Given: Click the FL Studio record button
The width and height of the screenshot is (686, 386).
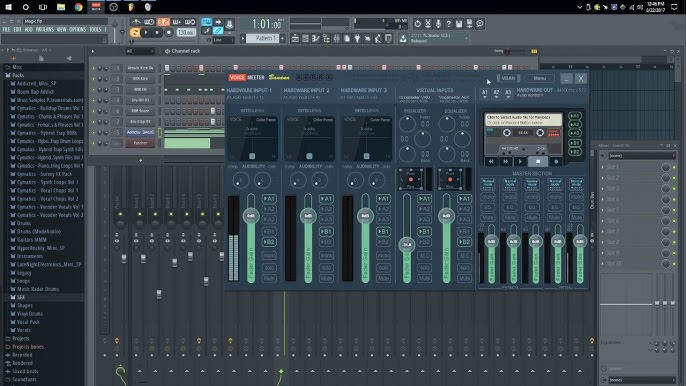Looking at the screenshot, I should point(168,32).
